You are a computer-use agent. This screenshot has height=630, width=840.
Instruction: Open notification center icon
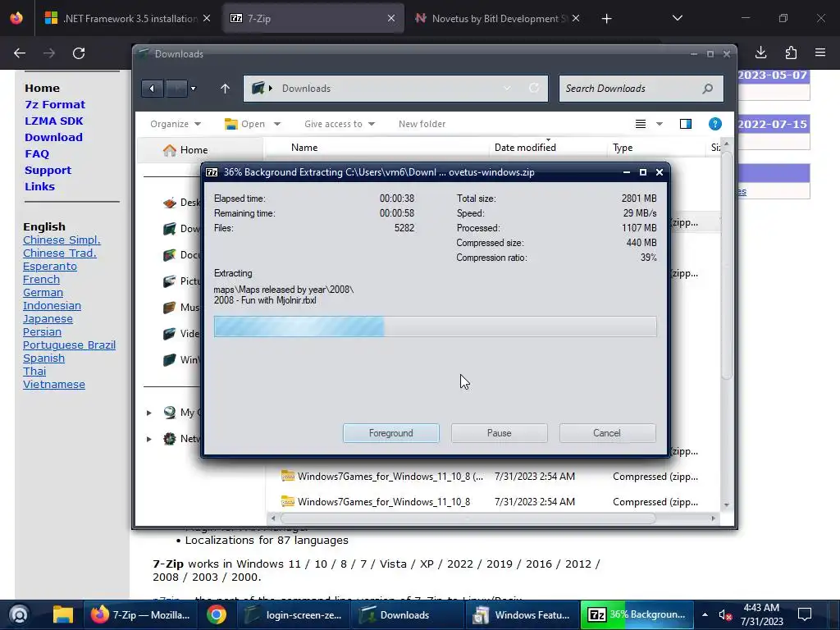point(805,614)
